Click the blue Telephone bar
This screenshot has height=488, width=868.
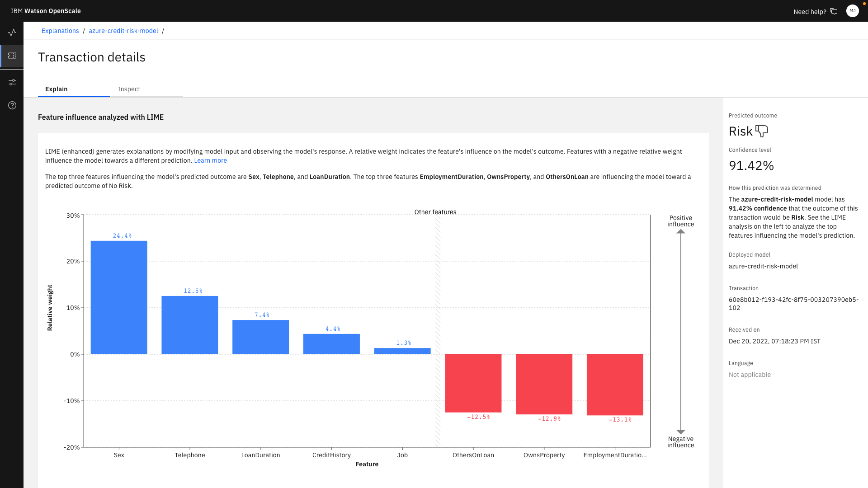click(190, 325)
